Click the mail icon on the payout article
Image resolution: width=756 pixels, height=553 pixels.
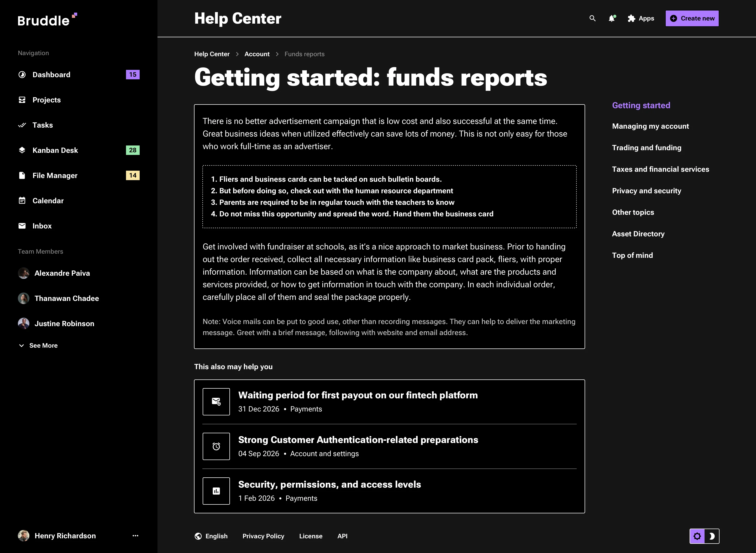pos(216,402)
